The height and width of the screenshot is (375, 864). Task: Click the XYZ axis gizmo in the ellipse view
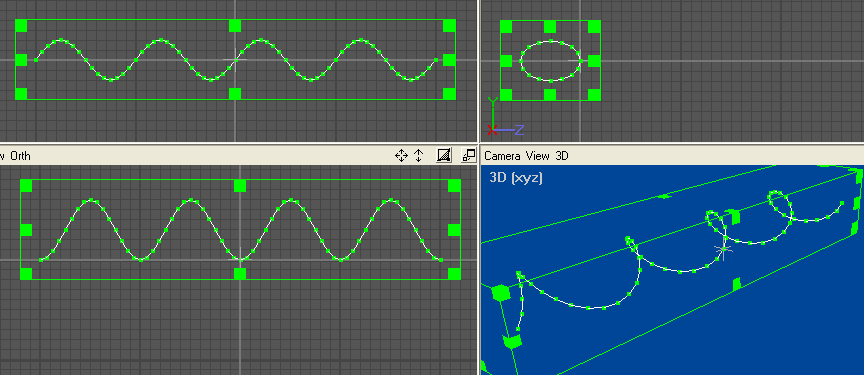coord(504,118)
